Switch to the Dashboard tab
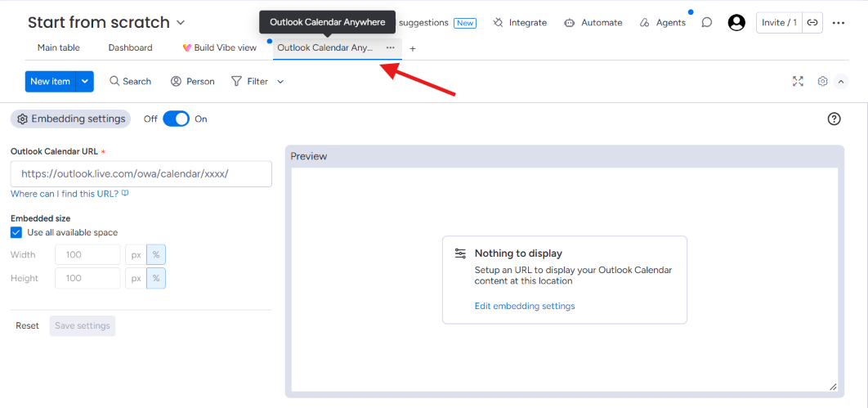The height and width of the screenshot is (408, 868). (x=131, y=47)
